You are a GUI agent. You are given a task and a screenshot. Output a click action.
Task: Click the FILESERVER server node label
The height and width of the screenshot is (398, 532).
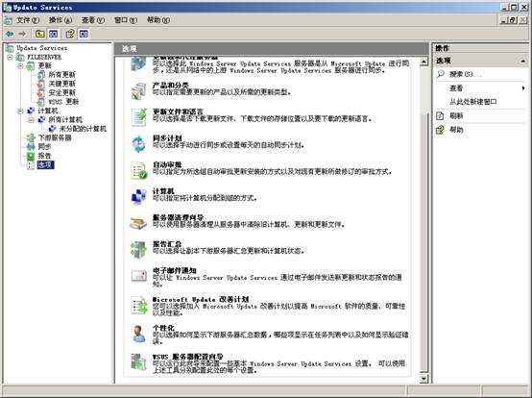pyautogui.click(x=44, y=57)
